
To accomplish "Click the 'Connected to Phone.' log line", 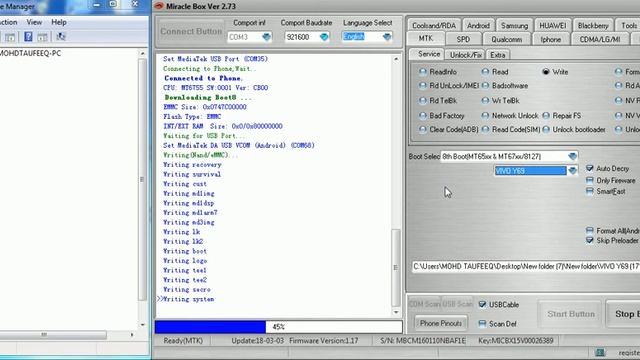I will click(203, 78).
